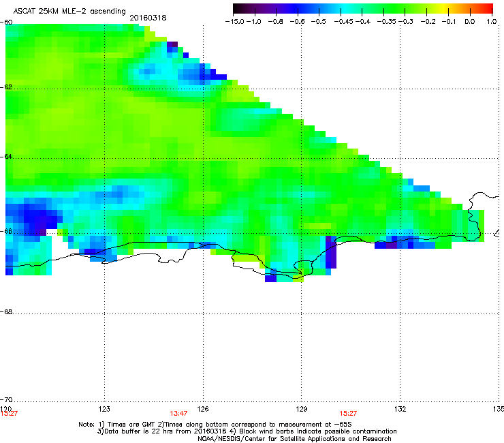Click the -0.5 color scale label
504x443 pixels.
[318, 22]
